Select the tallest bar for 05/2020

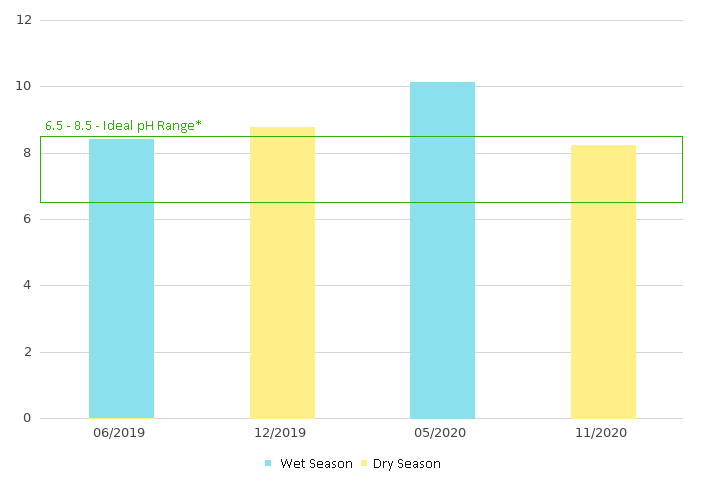(442, 250)
